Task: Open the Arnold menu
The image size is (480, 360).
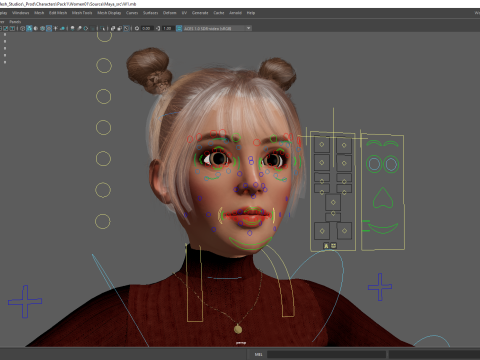Action: (235, 13)
